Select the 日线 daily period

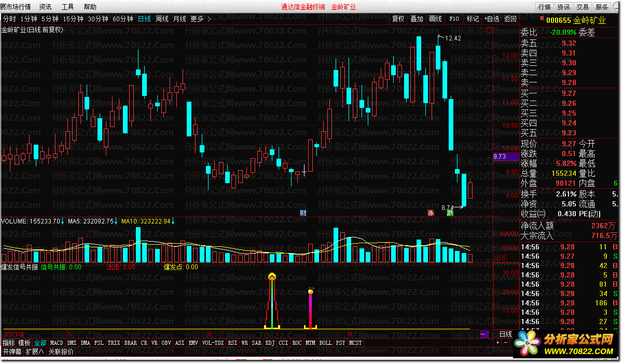pos(145,19)
